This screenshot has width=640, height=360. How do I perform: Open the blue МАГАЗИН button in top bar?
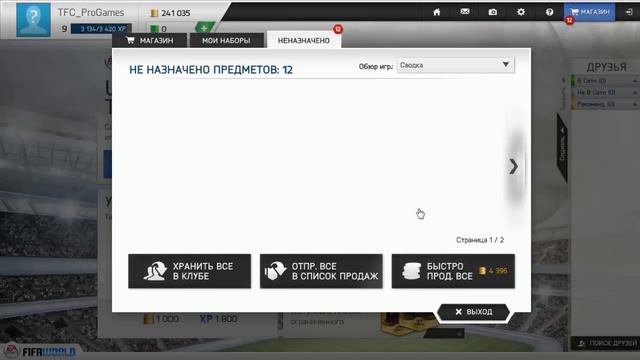(x=589, y=12)
